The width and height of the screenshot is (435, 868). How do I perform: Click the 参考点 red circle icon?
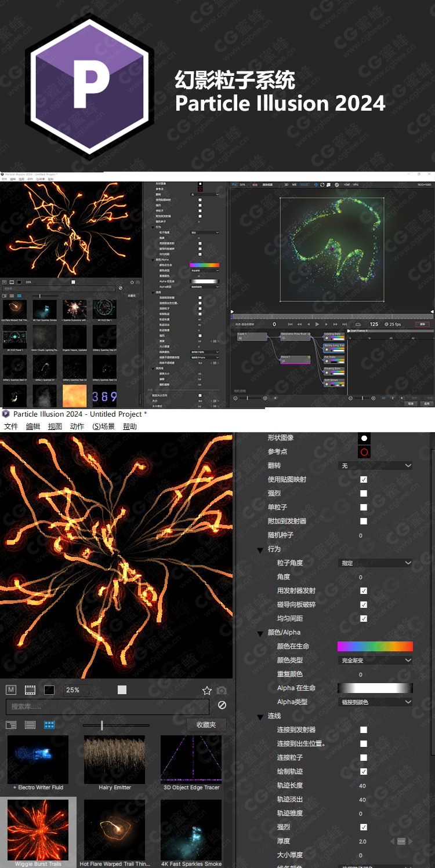(x=364, y=452)
